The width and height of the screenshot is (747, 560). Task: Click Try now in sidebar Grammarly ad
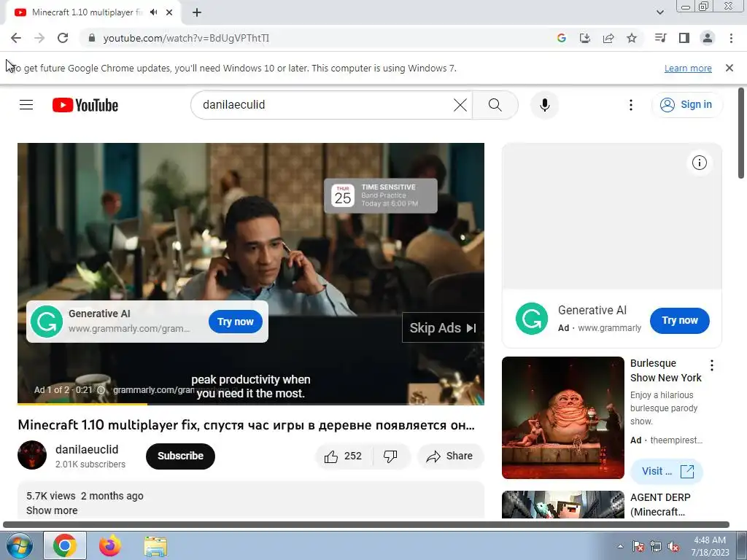click(x=679, y=321)
